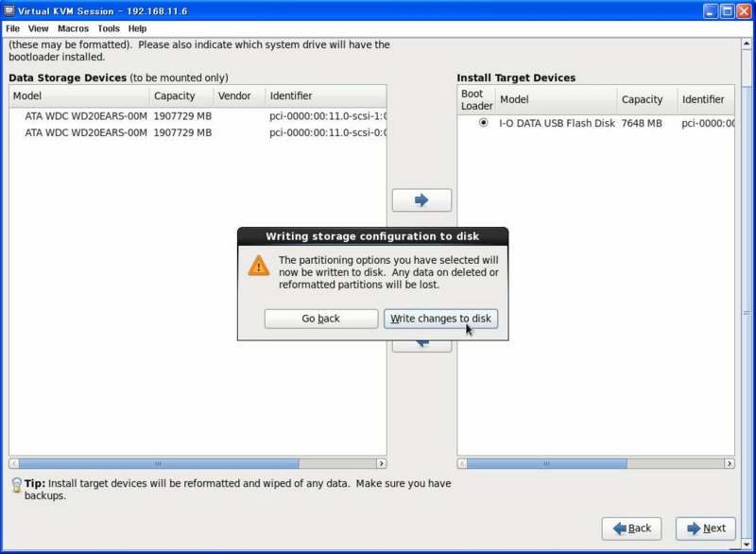
Task: Open the View menu
Action: pos(38,28)
